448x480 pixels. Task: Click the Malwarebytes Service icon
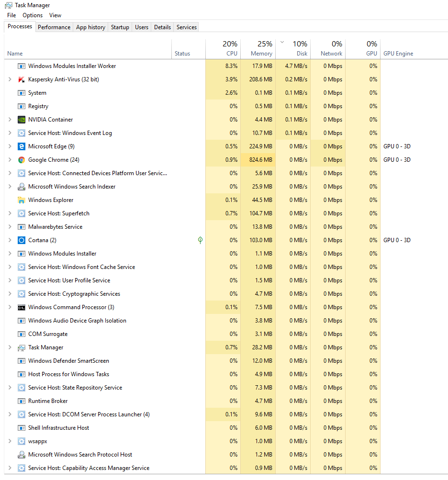pos(22,227)
